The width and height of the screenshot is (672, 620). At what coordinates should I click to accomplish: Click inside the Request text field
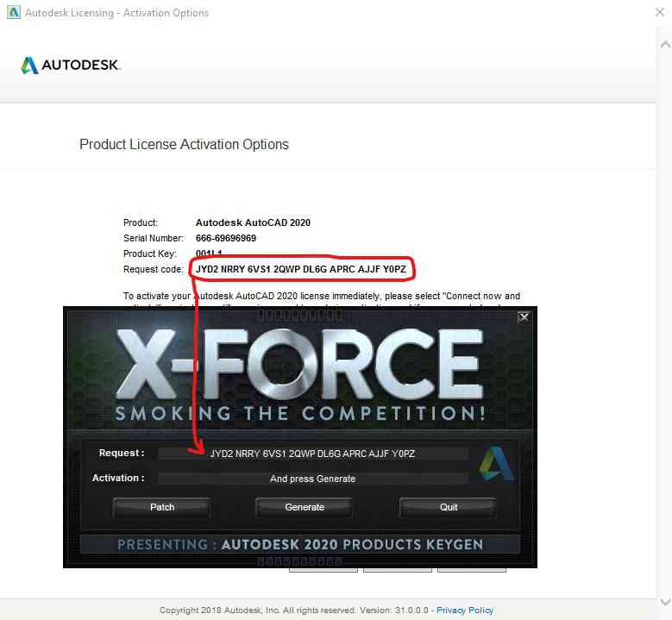312,454
